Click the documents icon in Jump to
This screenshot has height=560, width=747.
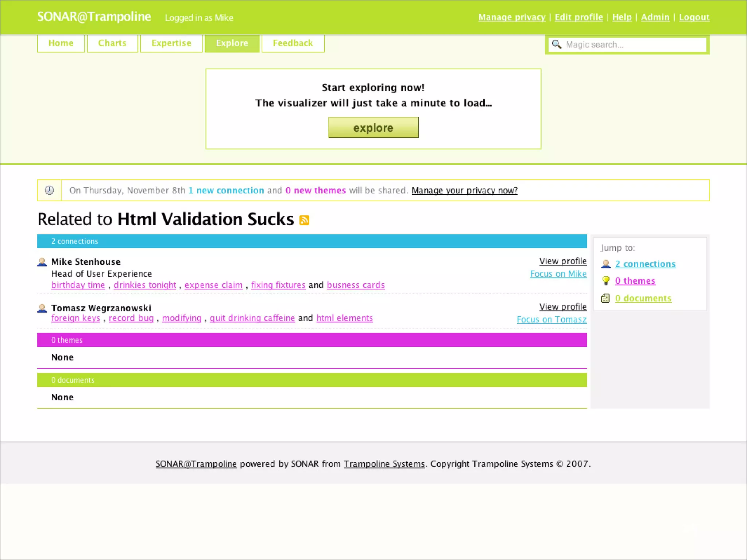coord(605,298)
